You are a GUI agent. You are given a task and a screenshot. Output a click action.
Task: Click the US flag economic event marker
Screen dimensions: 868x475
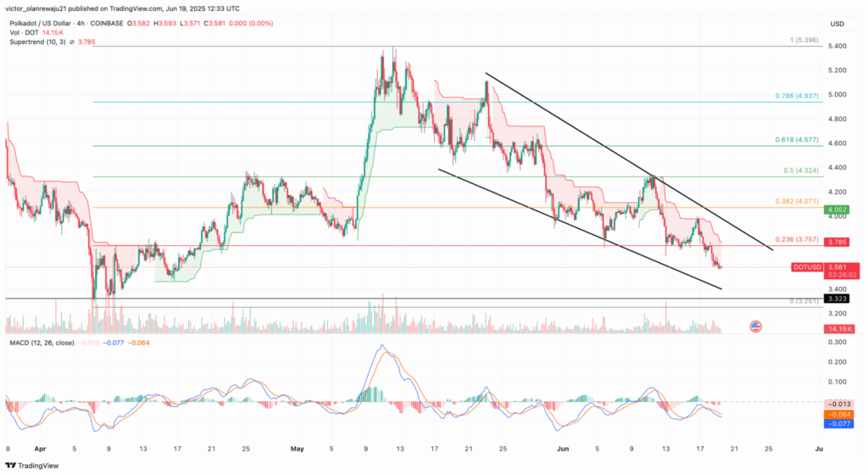click(755, 327)
